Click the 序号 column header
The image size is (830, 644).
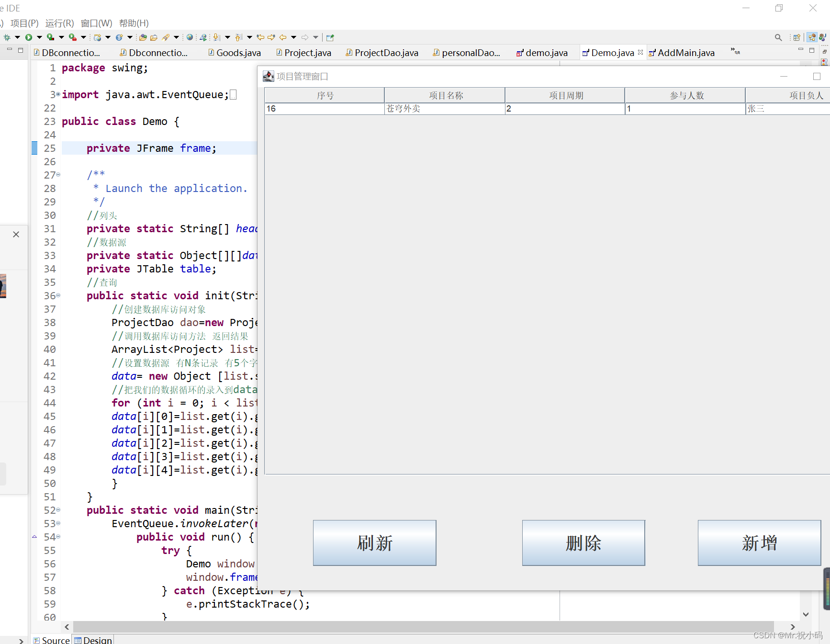click(325, 95)
